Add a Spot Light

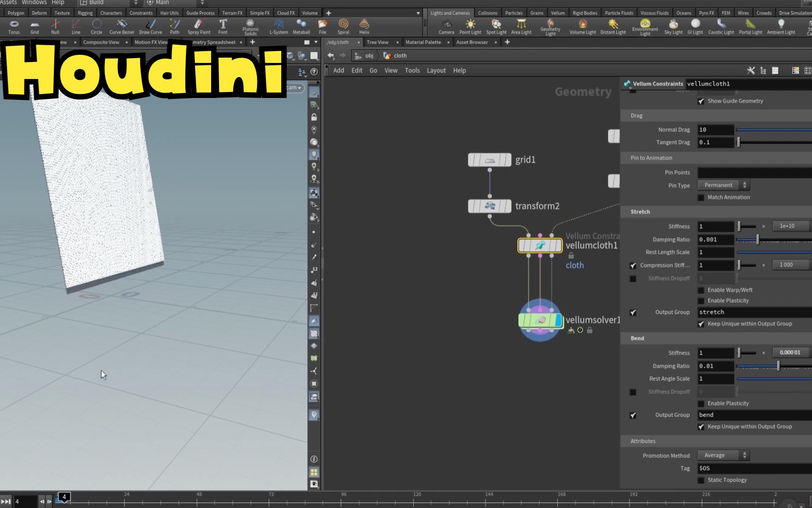[496, 27]
